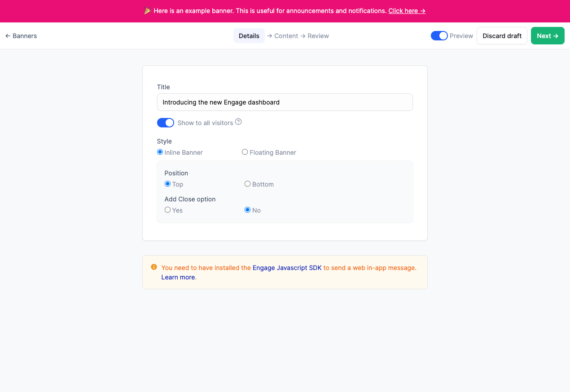Click the Position label
Screen dimensions: 570x392
pyautogui.click(x=176, y=173)
